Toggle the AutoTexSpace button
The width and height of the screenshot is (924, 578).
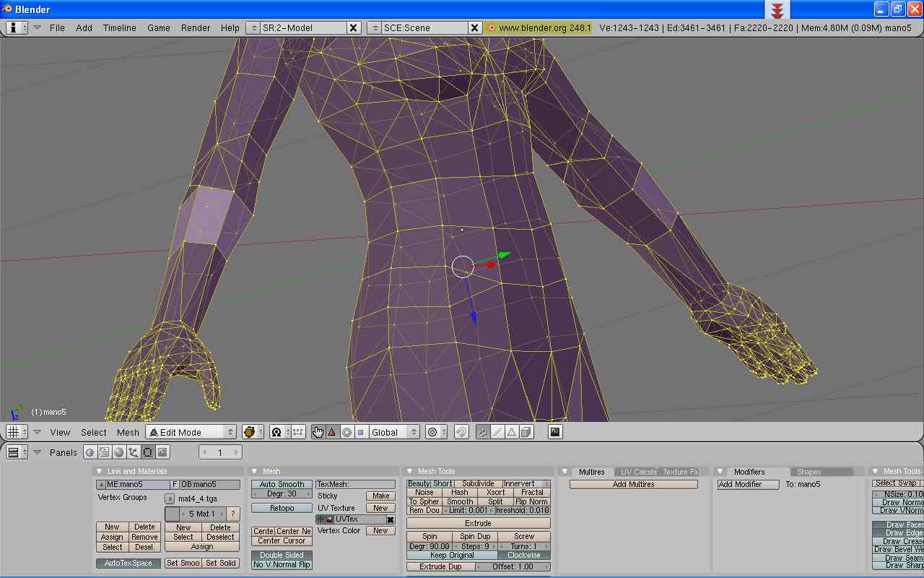(x=128, y=563)
